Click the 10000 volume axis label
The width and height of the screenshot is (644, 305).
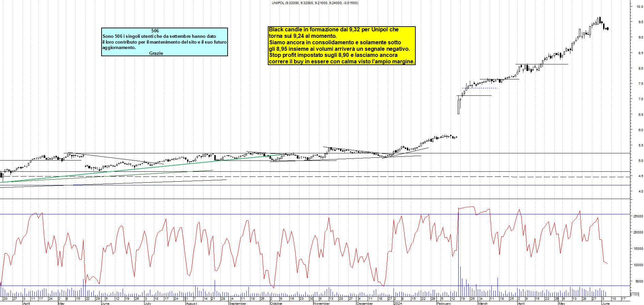638,265
